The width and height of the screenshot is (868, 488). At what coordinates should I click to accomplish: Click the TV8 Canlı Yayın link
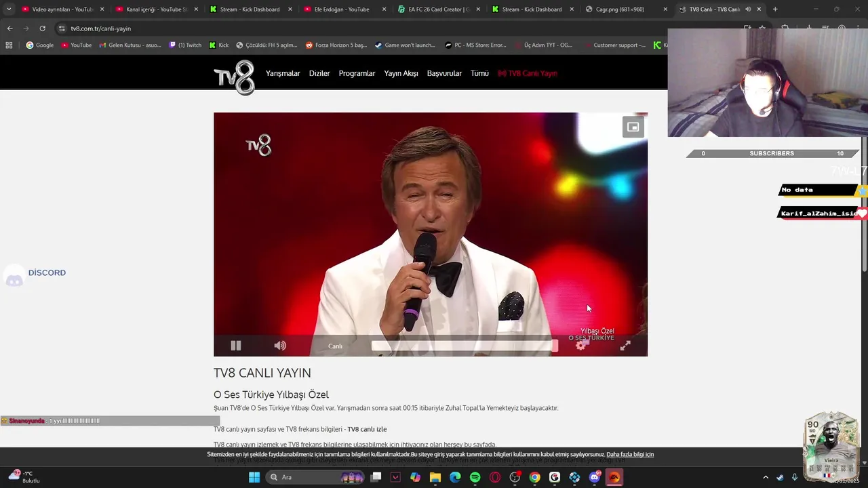click(528, 73)
